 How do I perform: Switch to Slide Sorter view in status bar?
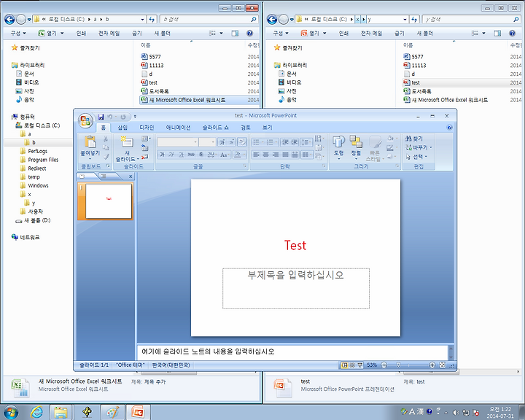coord(352,365)
